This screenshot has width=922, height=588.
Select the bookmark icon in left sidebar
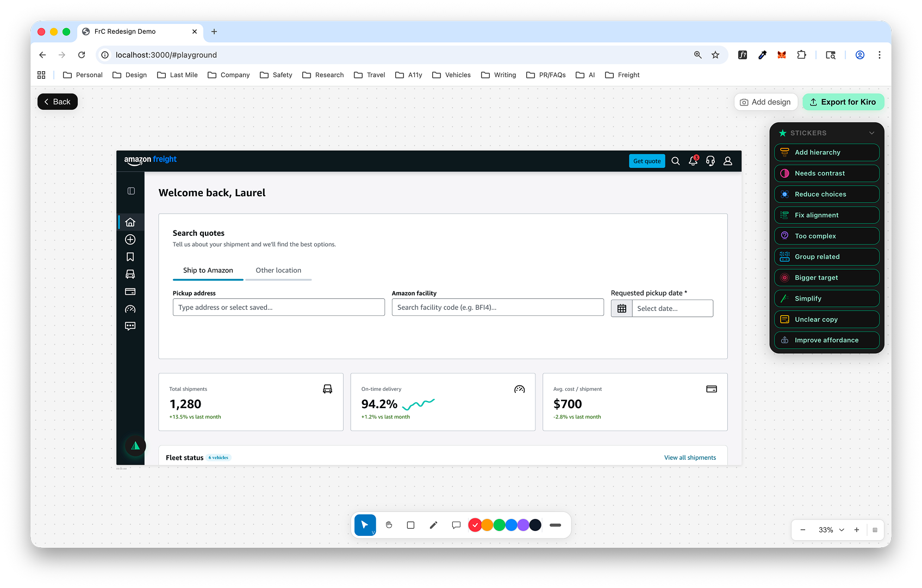130,257
